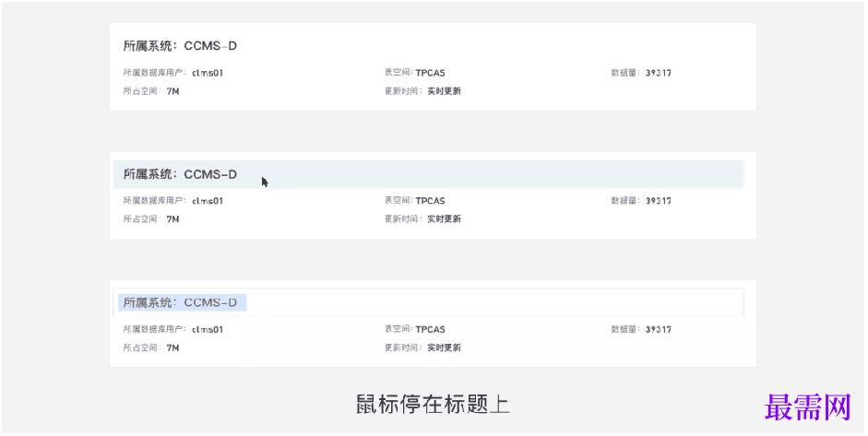Click the tablespace value TPCAS in the top card
Image resolution: width=868 pixels, height=436 pixels.
[430, 73]
